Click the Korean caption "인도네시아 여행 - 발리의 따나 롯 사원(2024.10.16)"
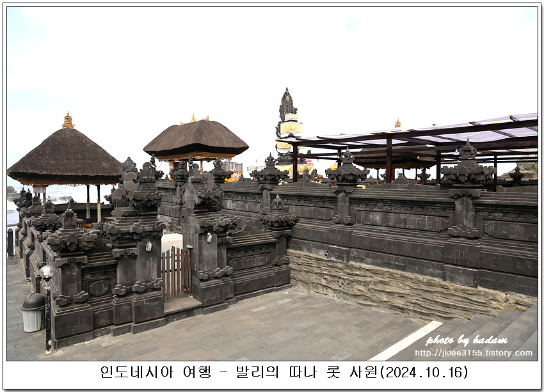The image size is (544, 392). tap(284, 372)
